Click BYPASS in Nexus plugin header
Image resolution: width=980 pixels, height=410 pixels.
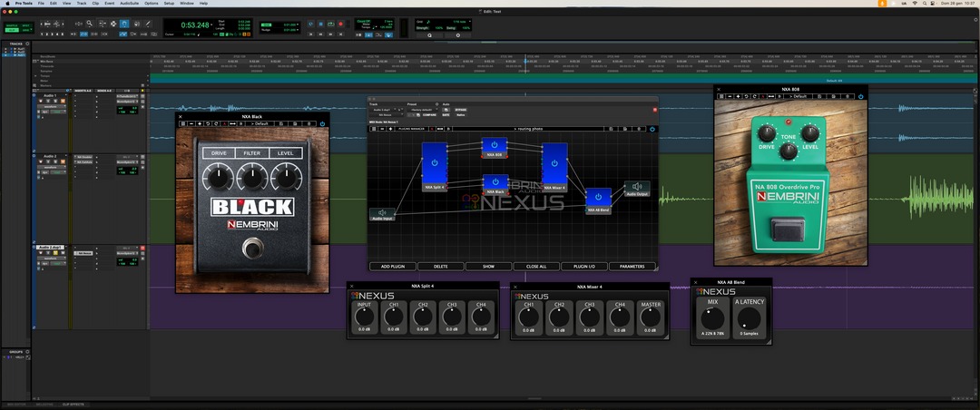(x=461, y=110)
